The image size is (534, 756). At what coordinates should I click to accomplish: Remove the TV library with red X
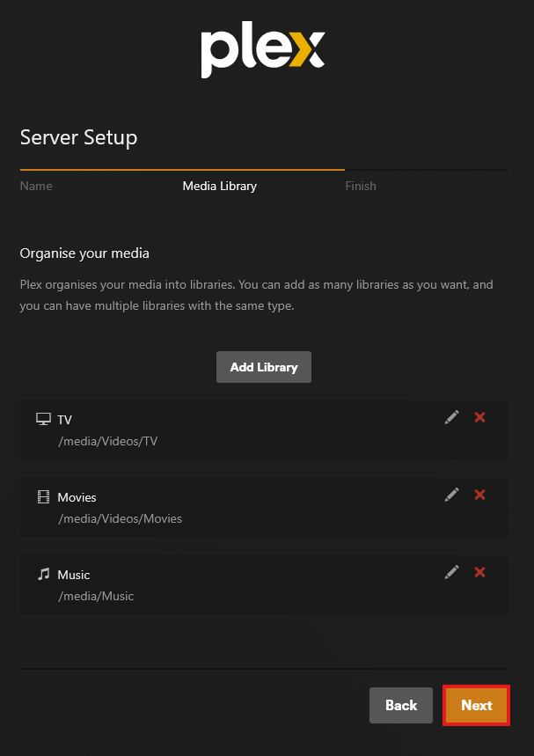click(x=479, y=417)
